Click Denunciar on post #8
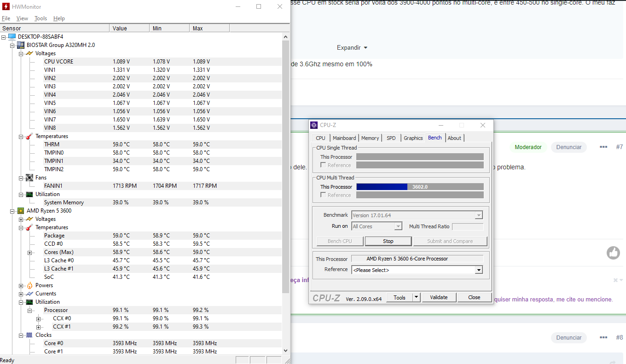626x364 pixels. coord(569,338)
